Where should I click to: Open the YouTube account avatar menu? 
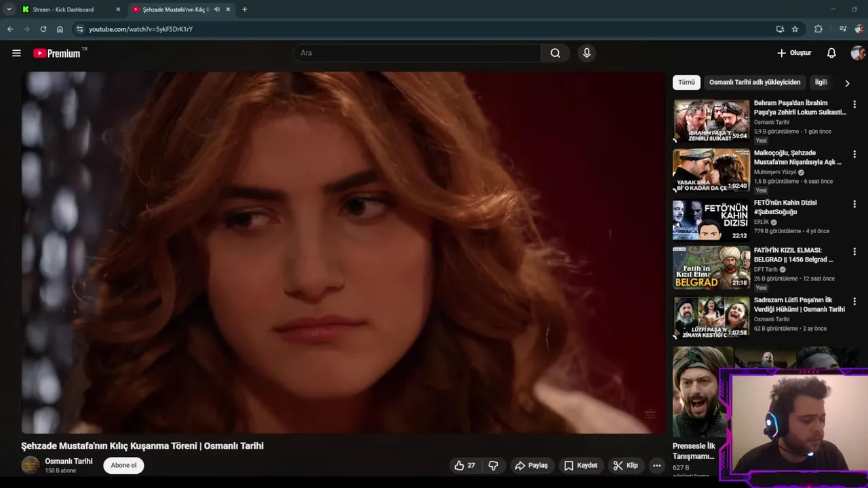pos(858,53)
